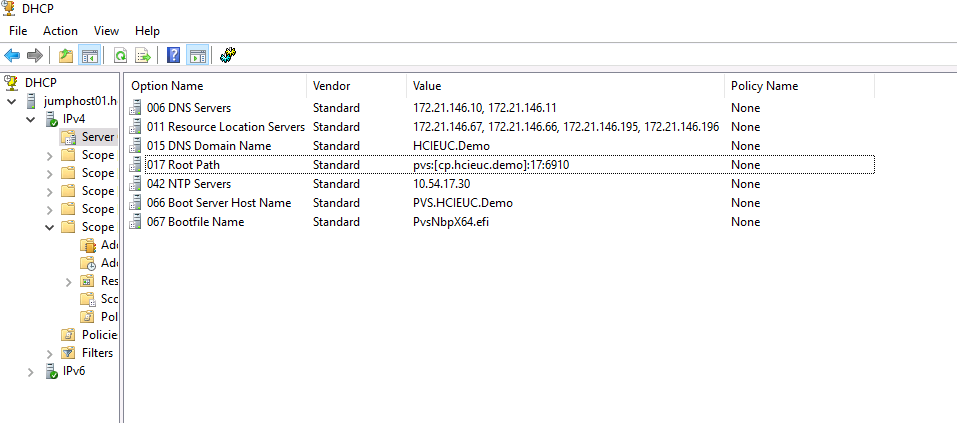Click the Configure Options gears icon
This screenshot has height=423, width=957.
pos(228,55)
